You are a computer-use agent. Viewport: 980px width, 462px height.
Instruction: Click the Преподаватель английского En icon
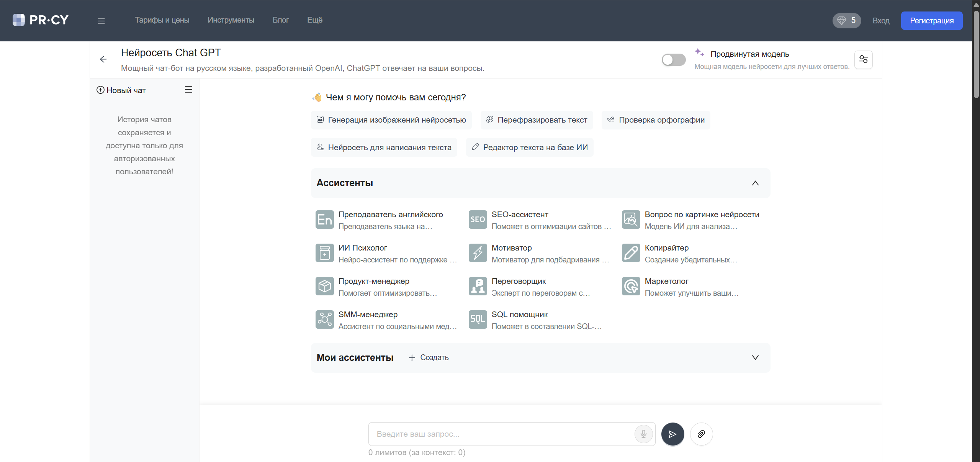(324, 220)
